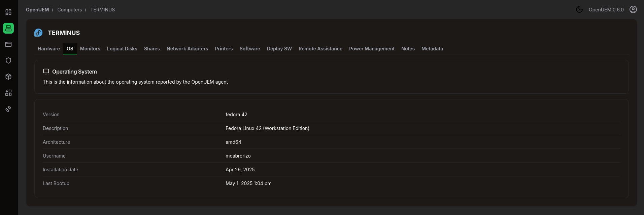This screenshot has width=644, height=215.
Task: Click the 'Operating System' section heading
Action: click(x=74, y=72)
